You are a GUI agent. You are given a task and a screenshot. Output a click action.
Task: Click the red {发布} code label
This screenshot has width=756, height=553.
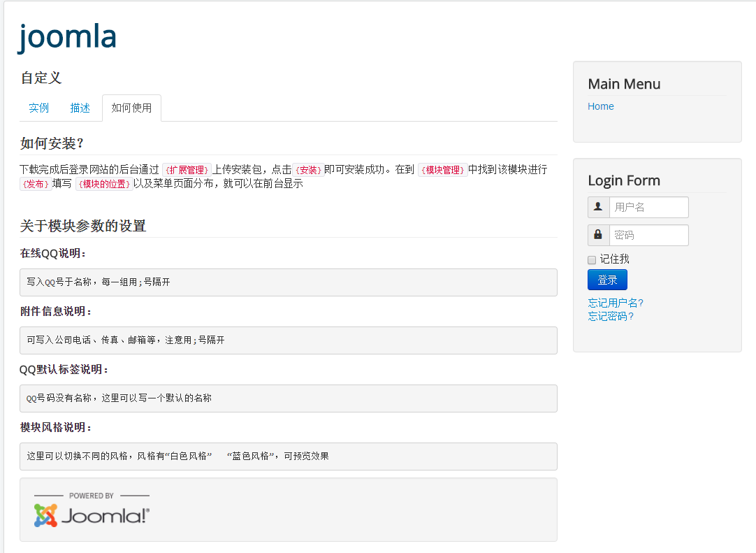pos(36,184)
